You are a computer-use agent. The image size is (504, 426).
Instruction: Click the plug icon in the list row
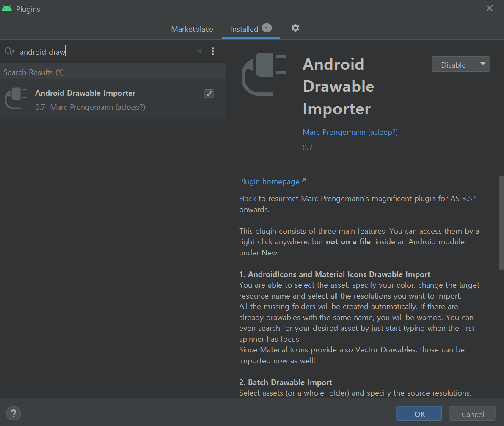click(16, 99)
